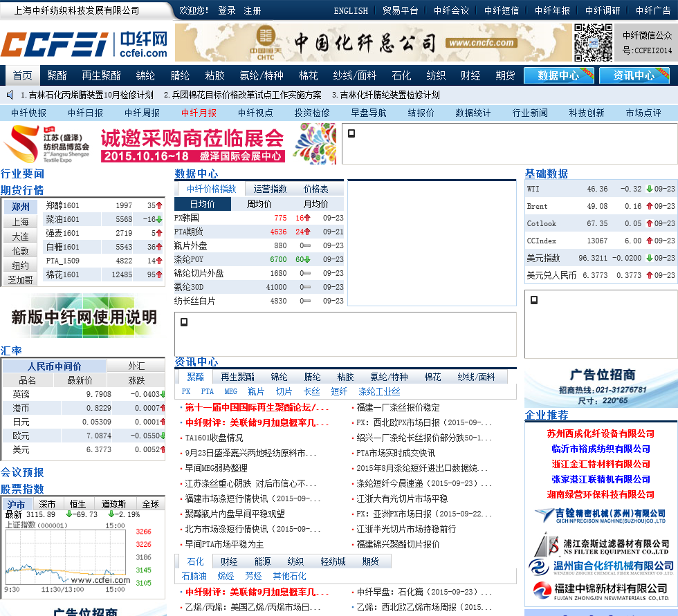678x616 pixels.
Task: Click the 涤纶工业丝 sub-category link
Action: click(379, 391)
